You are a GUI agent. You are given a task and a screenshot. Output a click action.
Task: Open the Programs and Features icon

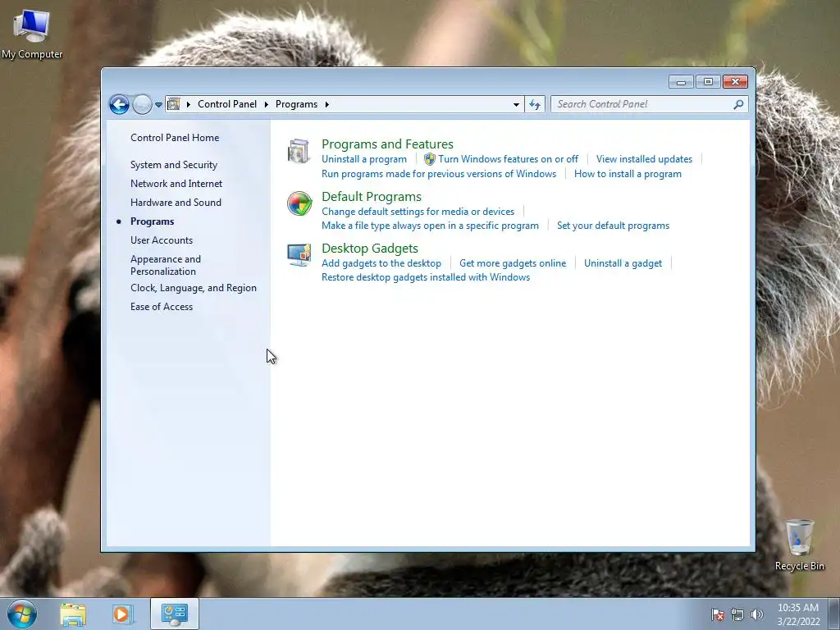click(x=299, y=151)
